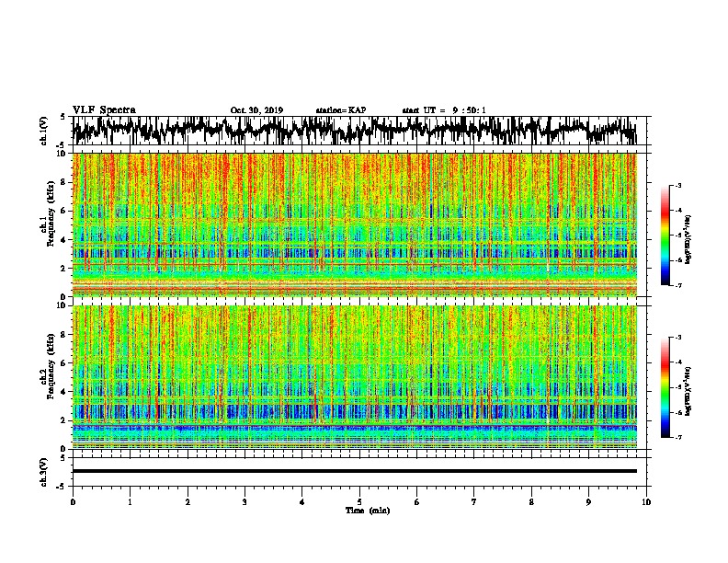Select the "start UT = 9 :50: 1" label
The width and height of the screenshot is (728, 563).
tap(444, 110)
